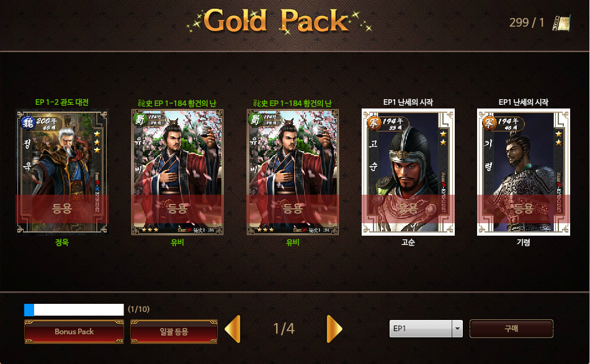
Task: Select the second 유비 card thumbnail
Action: tap(293, 172)
